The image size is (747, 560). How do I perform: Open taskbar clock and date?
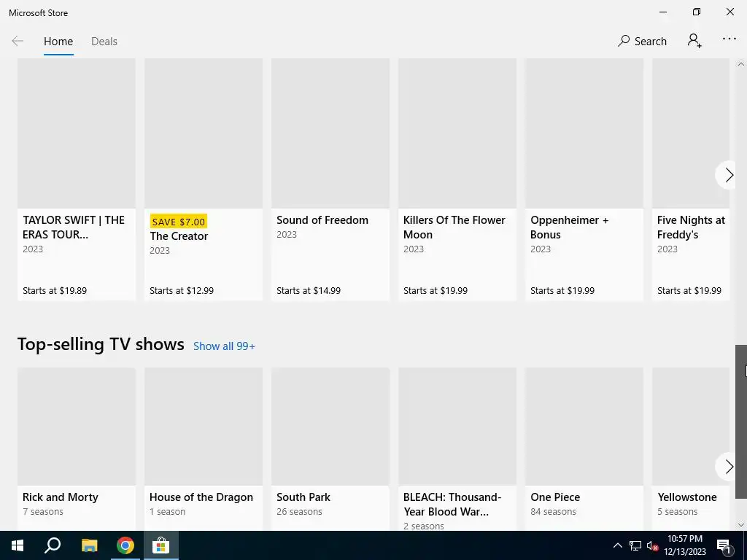point(684,545)
